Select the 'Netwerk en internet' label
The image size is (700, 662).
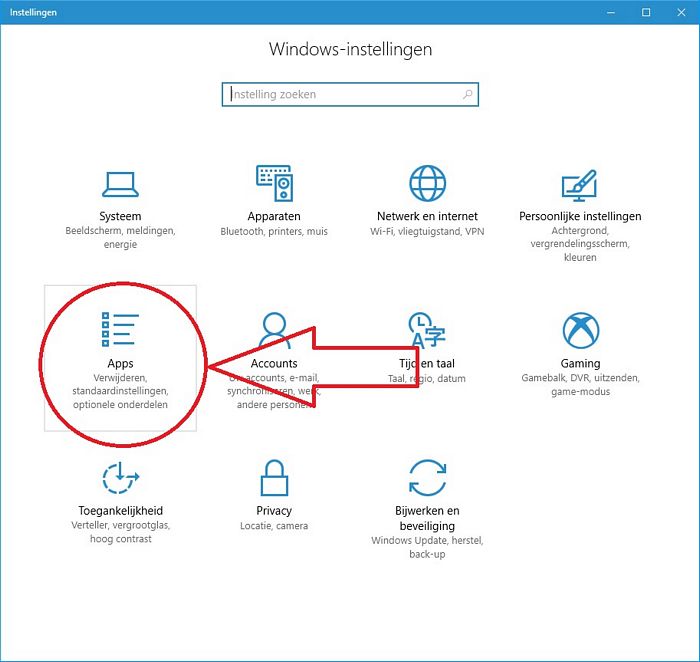pyautogui.click(x=427, y=216)
